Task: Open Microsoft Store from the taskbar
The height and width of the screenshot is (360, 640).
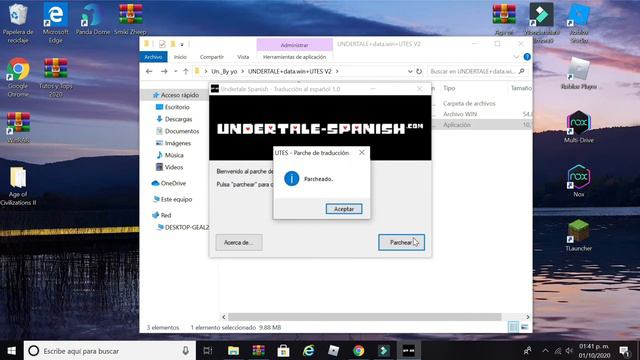Action: [x=283, y=351]
